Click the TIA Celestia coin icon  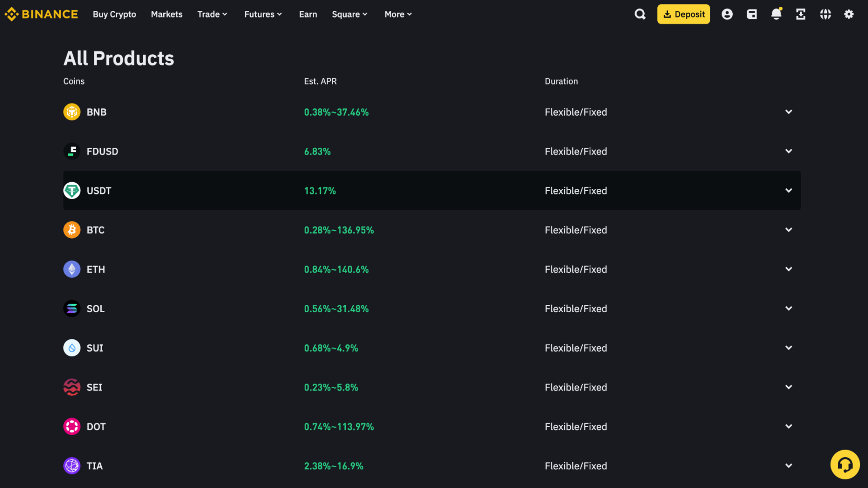72,466
